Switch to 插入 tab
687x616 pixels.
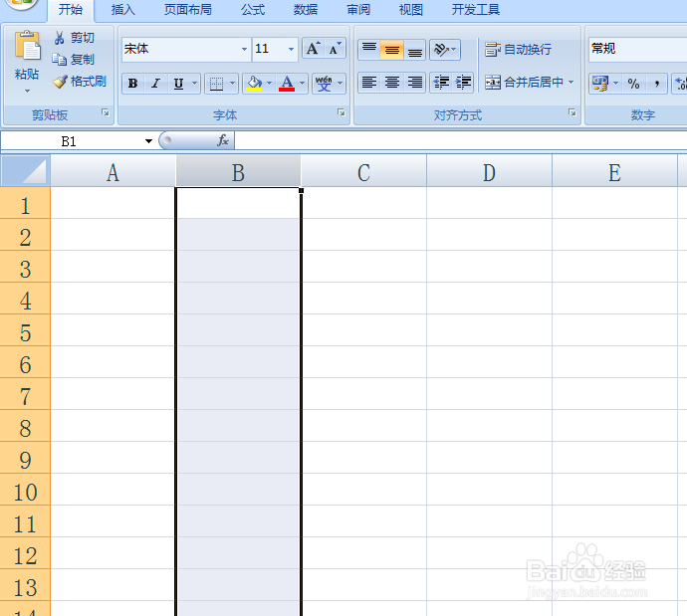[x=123, y=10]
